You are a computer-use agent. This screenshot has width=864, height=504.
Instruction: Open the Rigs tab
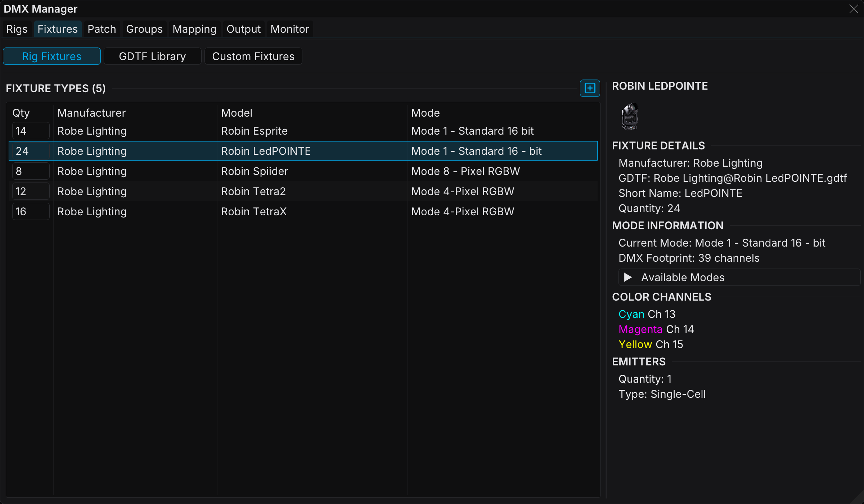[x=17, y=29]
